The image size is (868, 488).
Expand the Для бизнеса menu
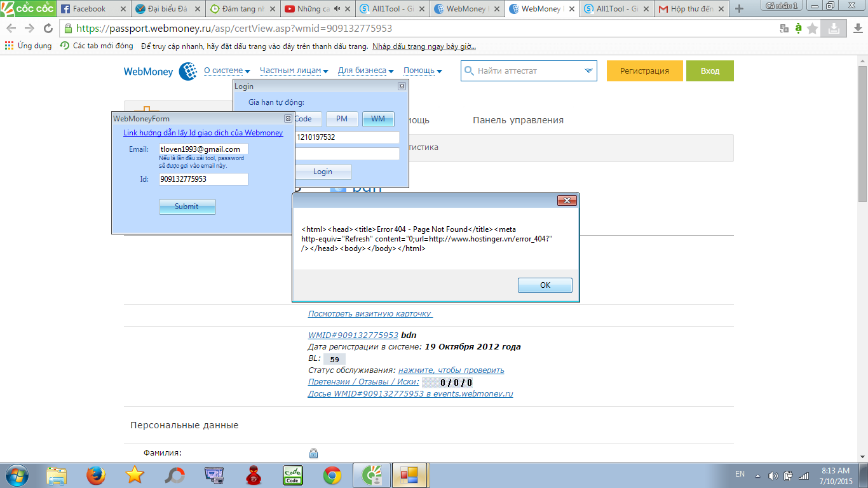(x=366, y=71)
